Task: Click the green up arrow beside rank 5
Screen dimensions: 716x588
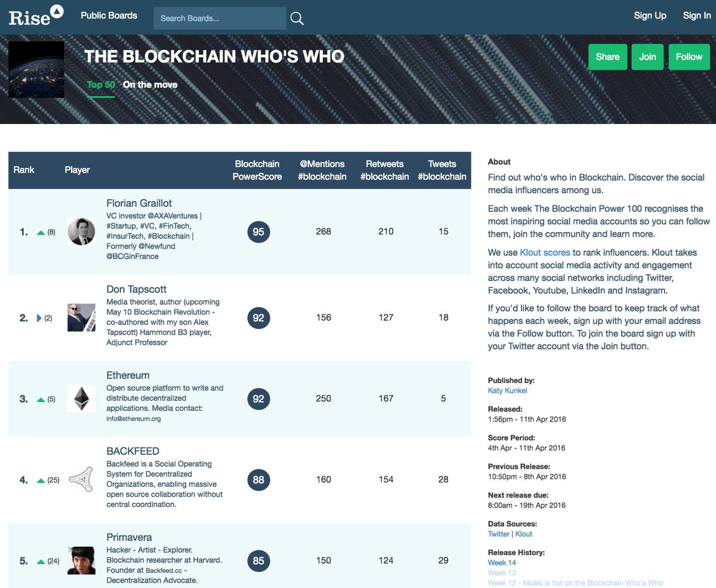Action: pos(41,562)
